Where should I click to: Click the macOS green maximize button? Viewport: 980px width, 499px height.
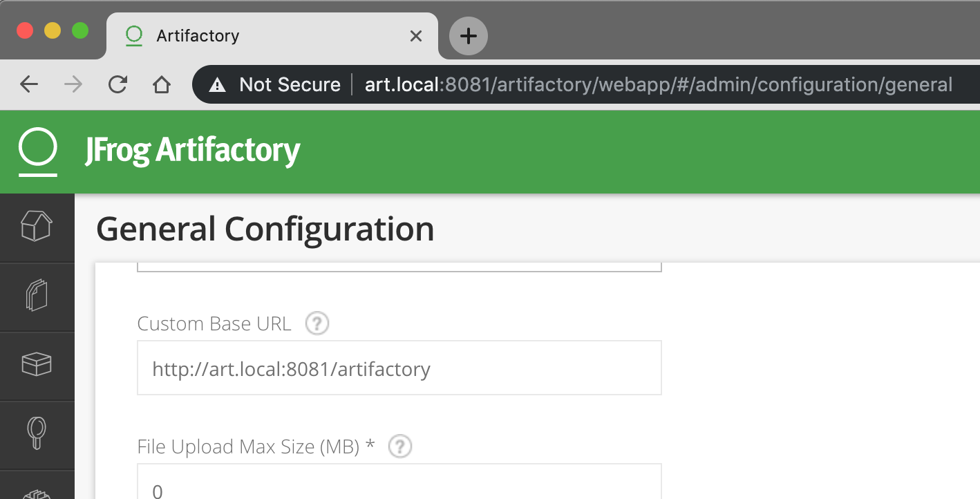click(80, 30)
